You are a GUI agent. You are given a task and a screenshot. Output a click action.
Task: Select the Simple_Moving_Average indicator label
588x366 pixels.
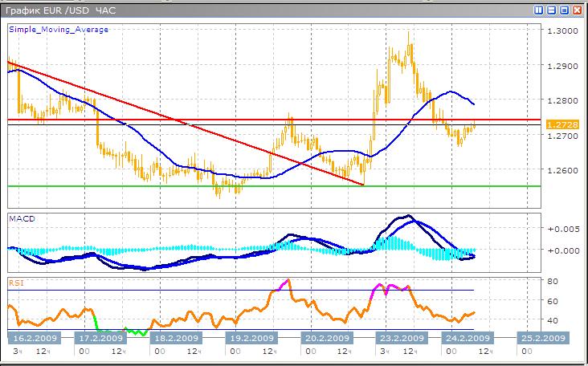point(59,29)
